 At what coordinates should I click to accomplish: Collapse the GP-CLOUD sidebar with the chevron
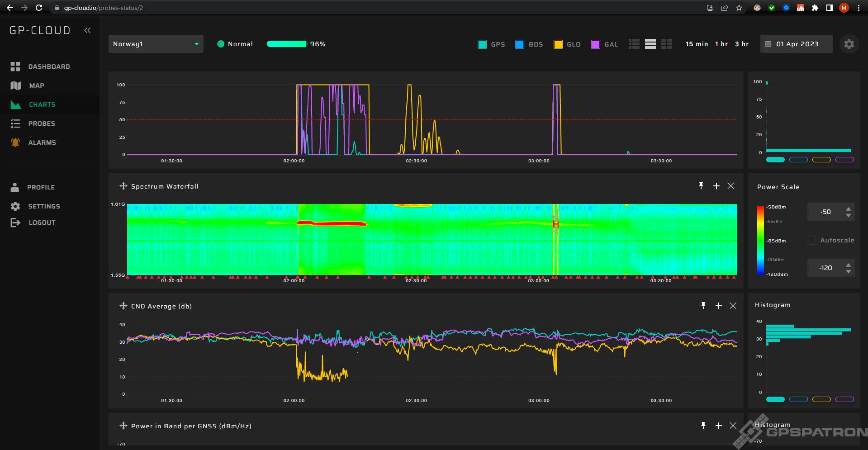[87, 30]
